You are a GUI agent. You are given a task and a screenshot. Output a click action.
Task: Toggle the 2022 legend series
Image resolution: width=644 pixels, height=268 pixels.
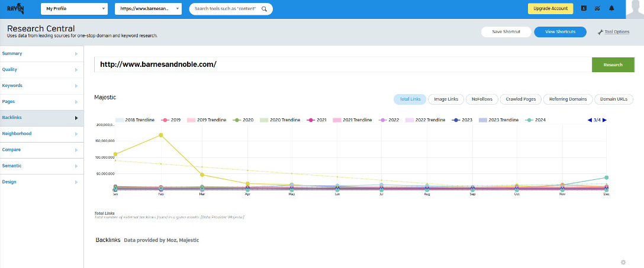(x=388, y=120)
